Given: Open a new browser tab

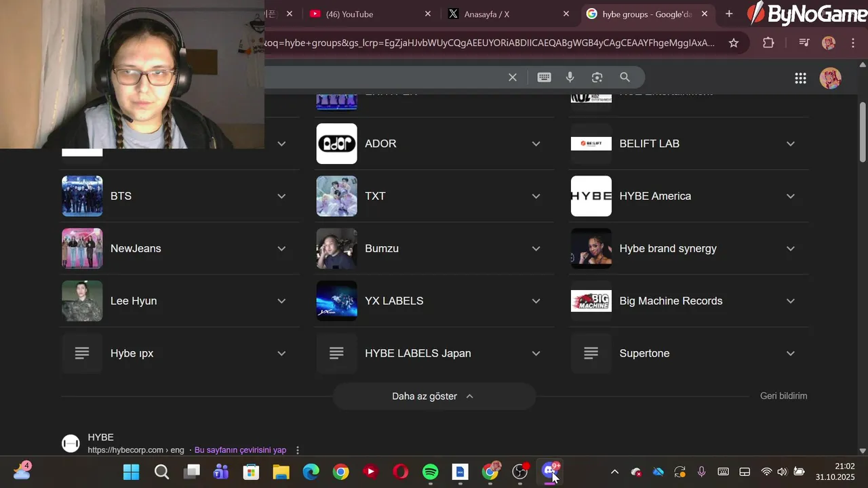Looking at the screenshot, I should (729, 14).
